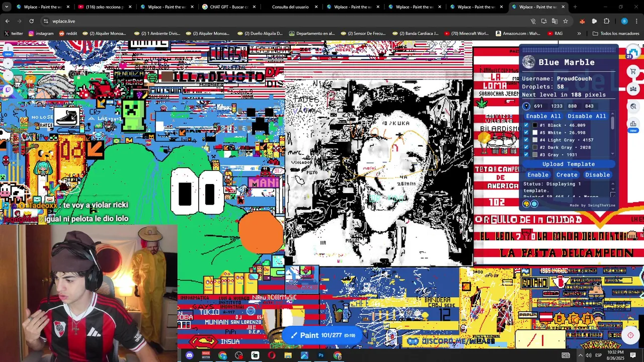Viewport: 644px width, 362px height.
Task: Switch to the Consulta del usuario tab
Action: point(290,7)
